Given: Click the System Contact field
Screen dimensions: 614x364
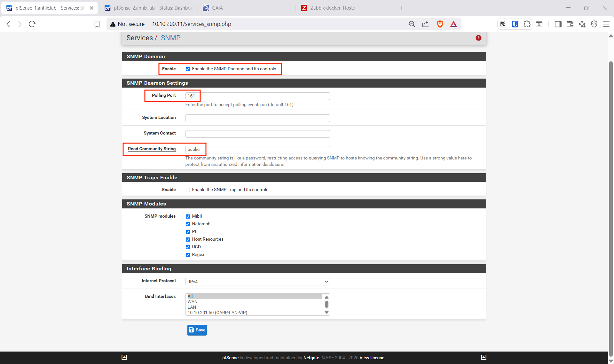Looking at the screenshot, I should [257, 134].
